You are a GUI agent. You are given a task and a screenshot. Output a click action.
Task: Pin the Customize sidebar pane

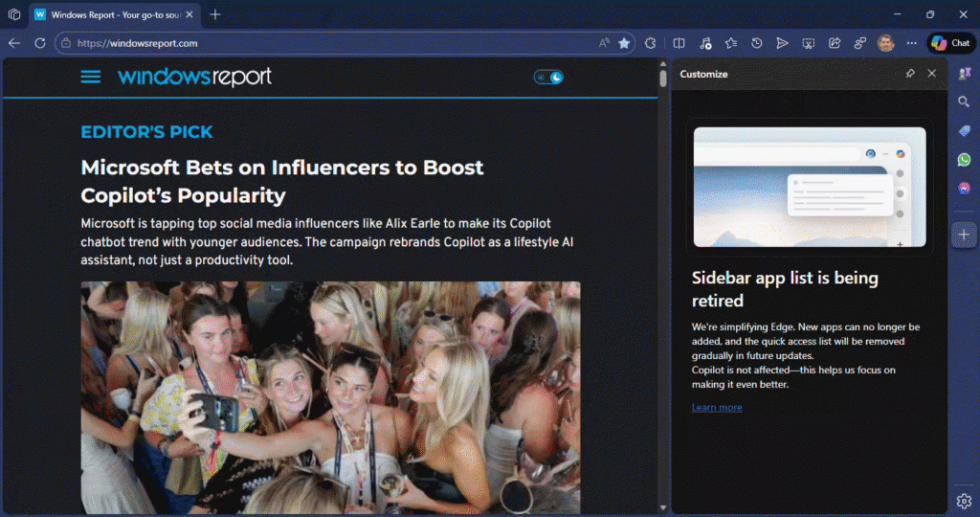tap(909, 74)
